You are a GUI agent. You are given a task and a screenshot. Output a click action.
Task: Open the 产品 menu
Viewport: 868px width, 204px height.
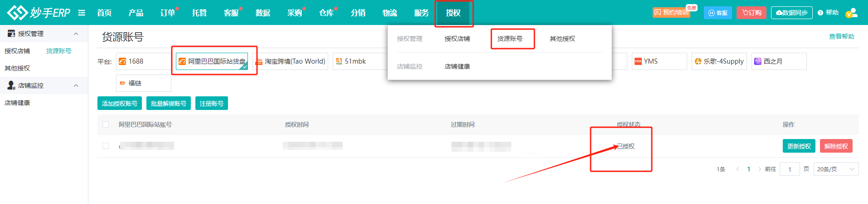click(x=136, y=13)
